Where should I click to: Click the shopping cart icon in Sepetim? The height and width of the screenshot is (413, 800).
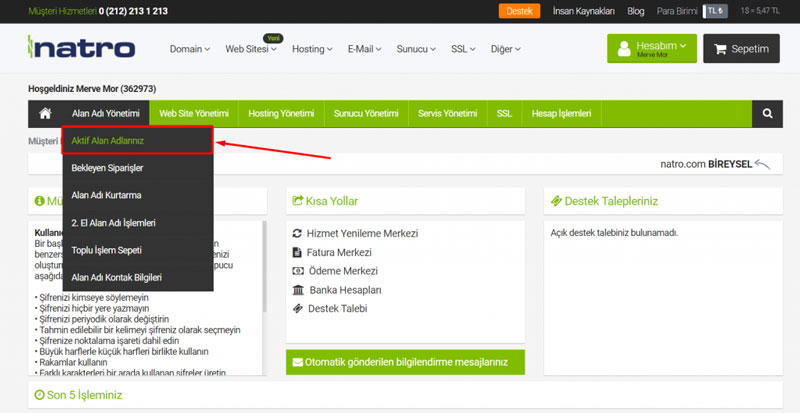coord(720,49)
